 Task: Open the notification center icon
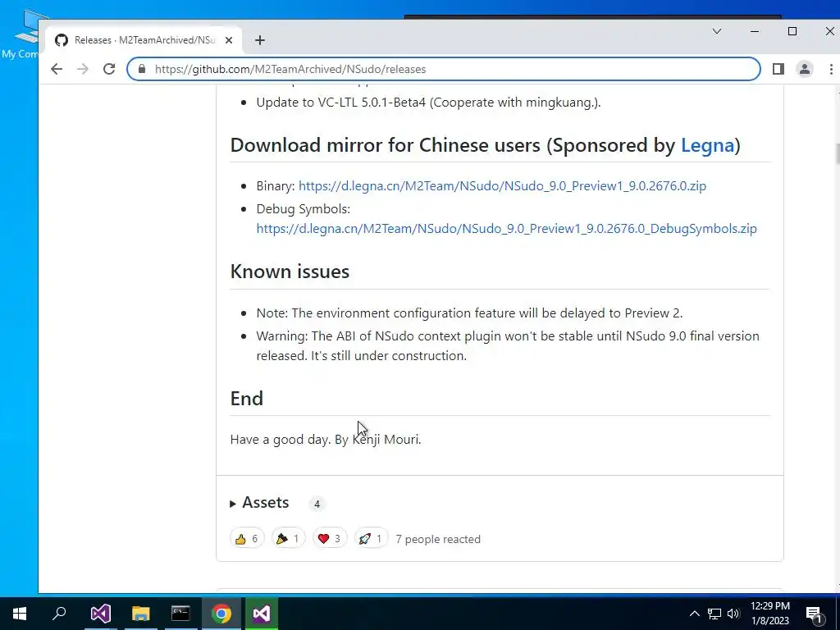tap(814, 614)
